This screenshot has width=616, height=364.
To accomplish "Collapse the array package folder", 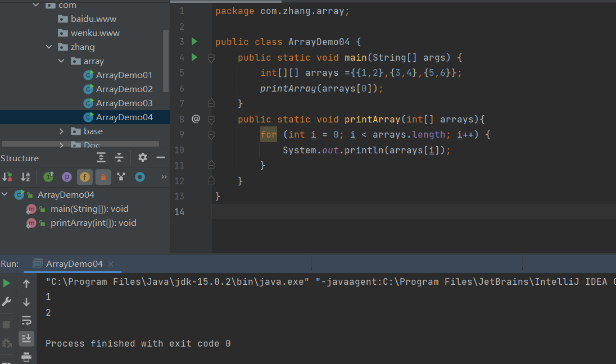I will tap(61, 61).
